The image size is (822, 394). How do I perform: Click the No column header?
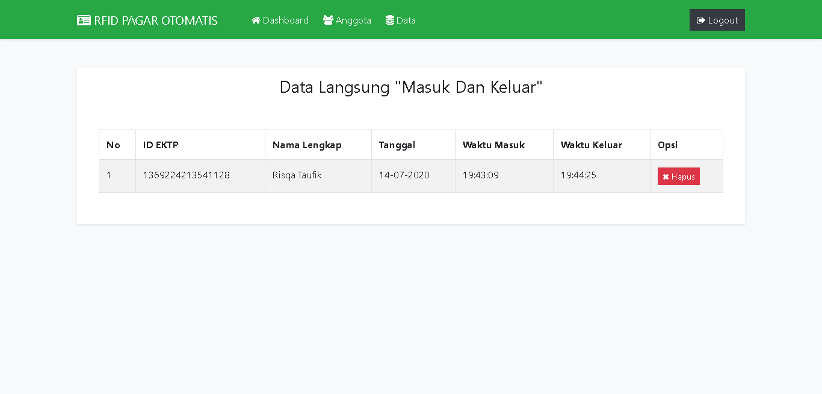[x=117, y=145]
